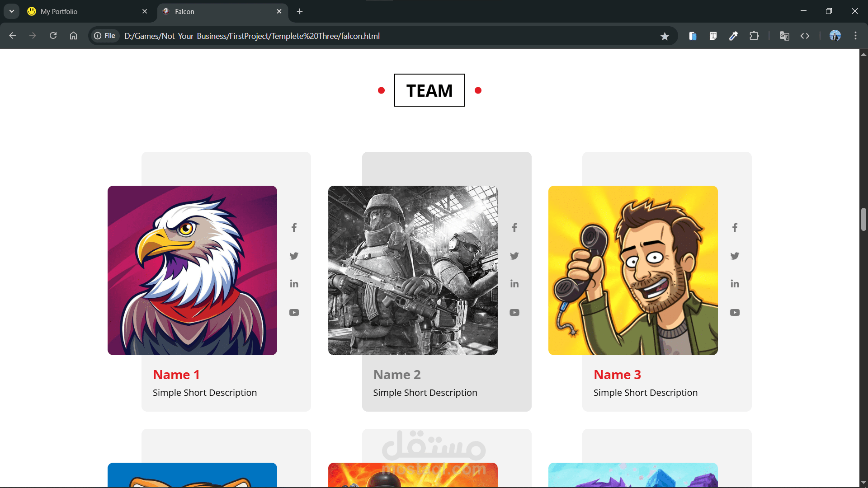Open the browser home page
This screenshot has width=868, height=488.
click(x=73, y=36)
